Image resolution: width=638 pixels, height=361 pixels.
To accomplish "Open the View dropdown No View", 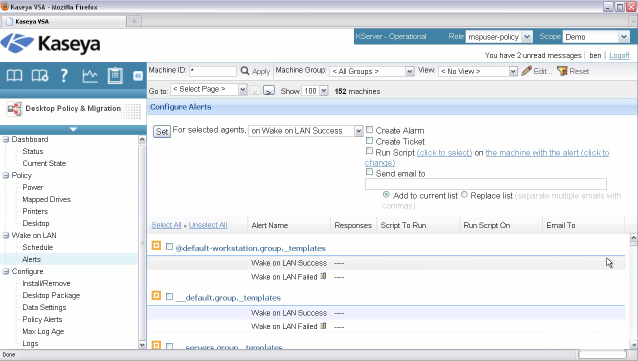I will (x=478, y=71).
